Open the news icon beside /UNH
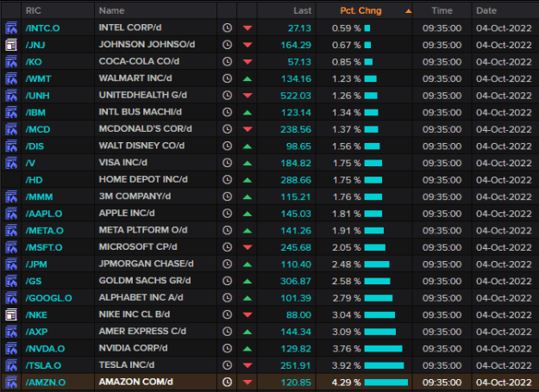The image size is (539, 392). pos(11,96)
